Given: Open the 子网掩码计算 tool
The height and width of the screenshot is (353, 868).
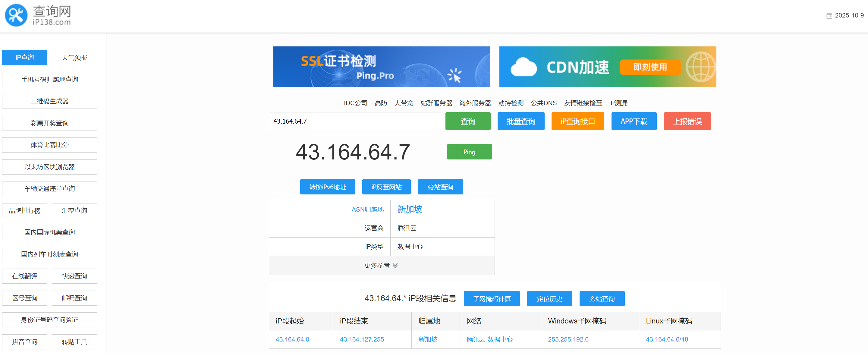Looking at the screenshot, I should click(x=491, y=299).
